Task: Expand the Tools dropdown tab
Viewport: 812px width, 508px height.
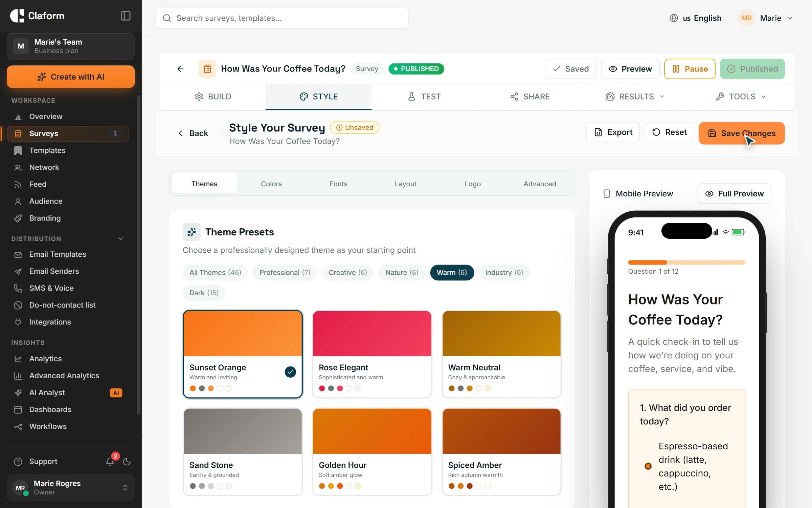Action: click(x=741, y=97)
